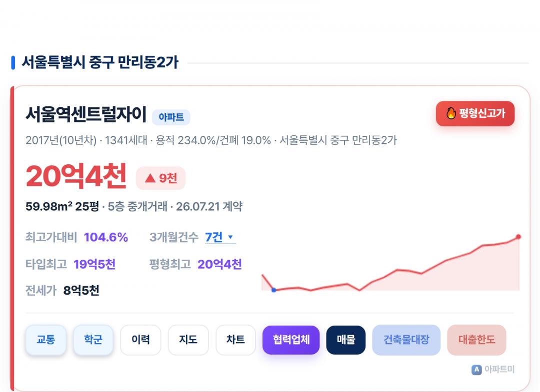Show the 이력 transaction history

pos(140,340)
